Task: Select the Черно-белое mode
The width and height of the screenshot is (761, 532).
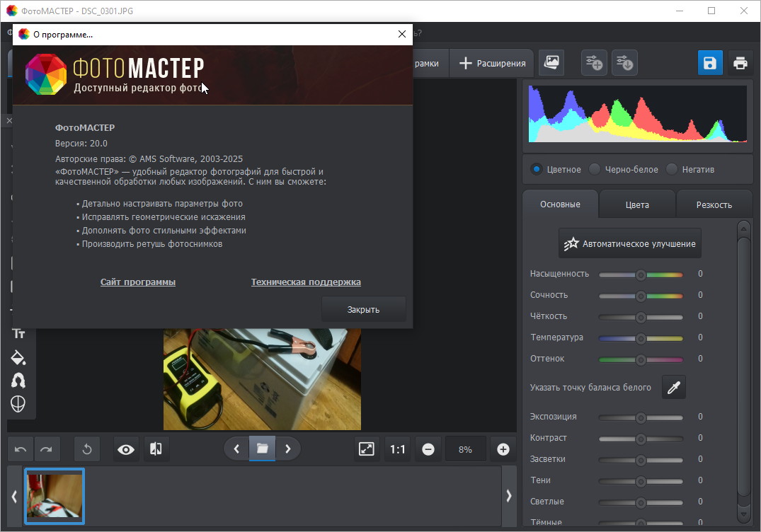Action: click(624, 169)
